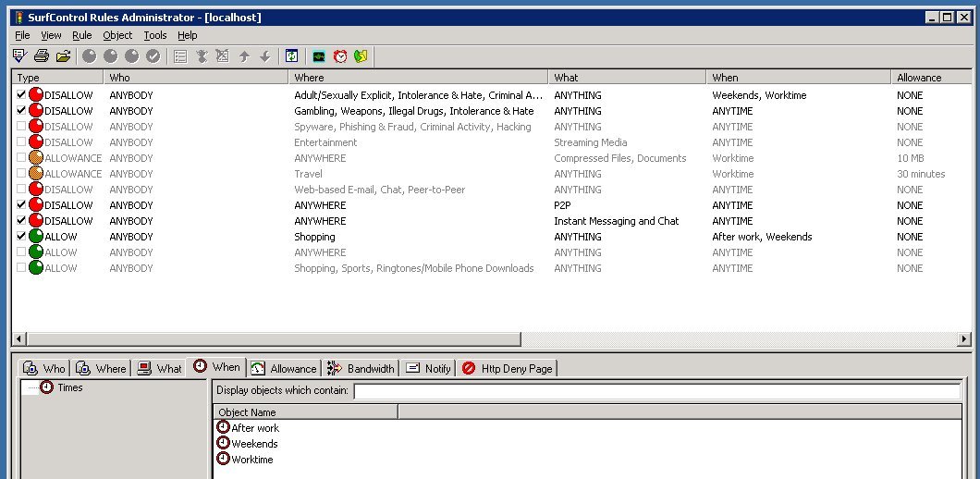980x479 pixels.
Task: Uncheck the ALLOW Shopping rule checkbox
Action: (x=21, y=237)
